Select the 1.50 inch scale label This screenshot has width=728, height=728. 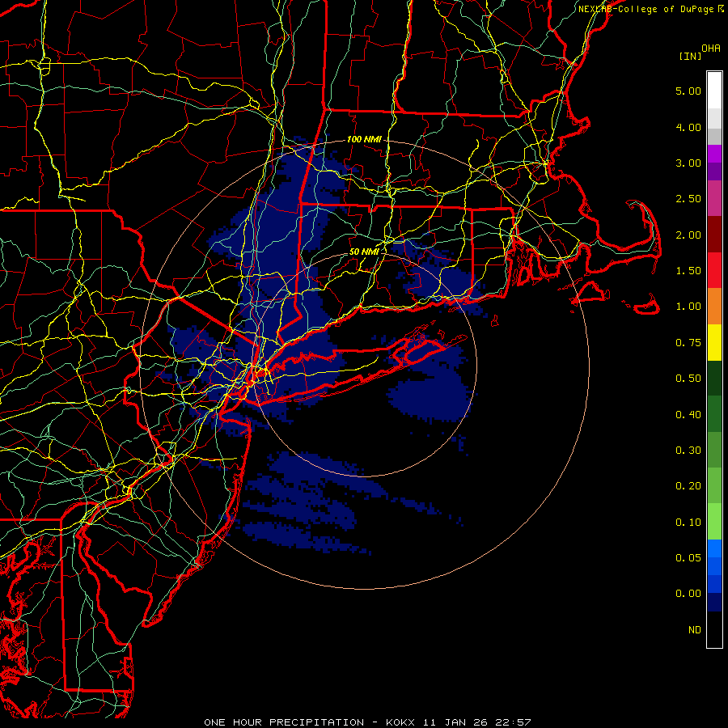coord(688,271)
